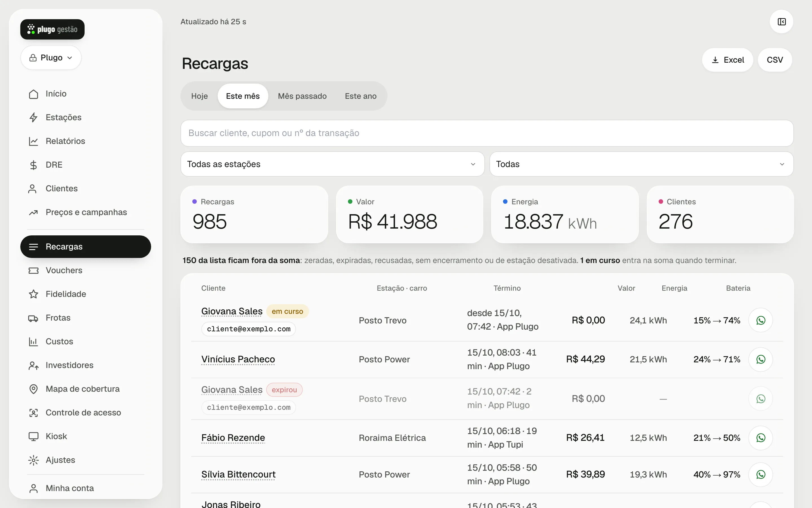The height and width of the screenshot is (508, 812).
Task: Expand Todas as estações dropdown
Action: [332, 164]
